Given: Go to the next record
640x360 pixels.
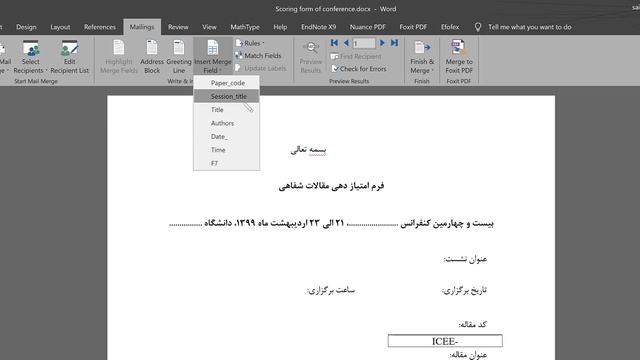Looking at the screenshot, I should 382,43.
